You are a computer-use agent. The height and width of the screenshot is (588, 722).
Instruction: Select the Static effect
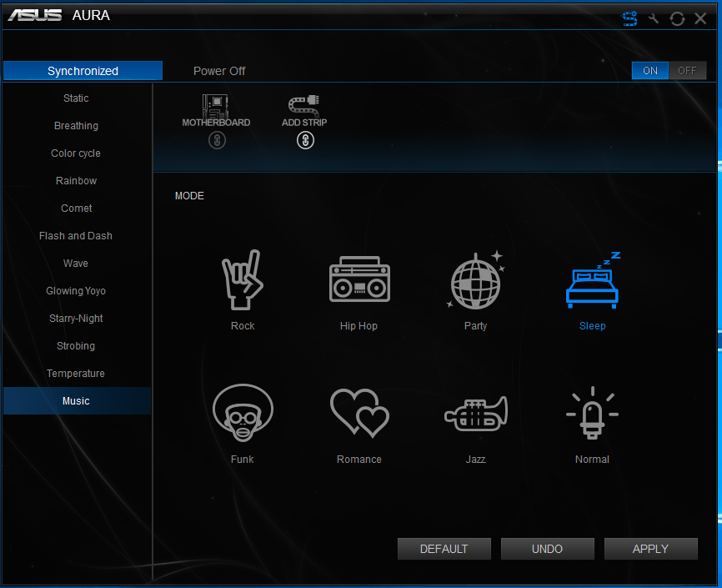click(x=77, y=98)
